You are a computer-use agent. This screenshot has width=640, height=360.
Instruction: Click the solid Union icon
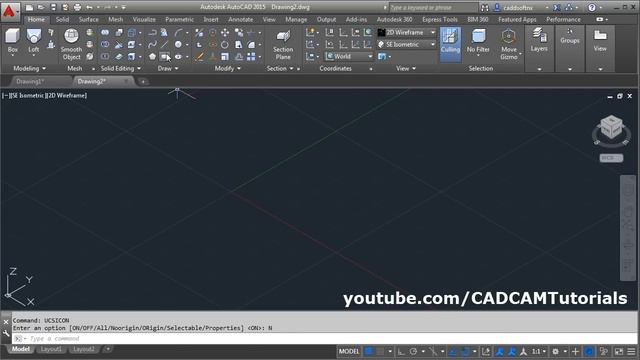[x=105, y=32]
